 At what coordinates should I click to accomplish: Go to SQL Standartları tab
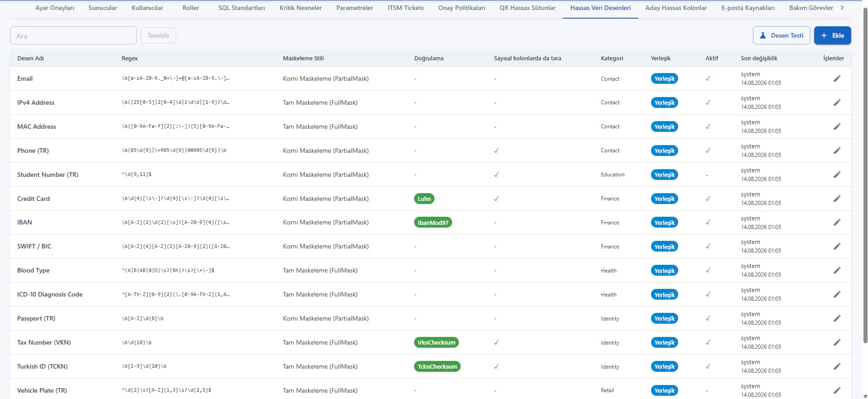(241, 8)
